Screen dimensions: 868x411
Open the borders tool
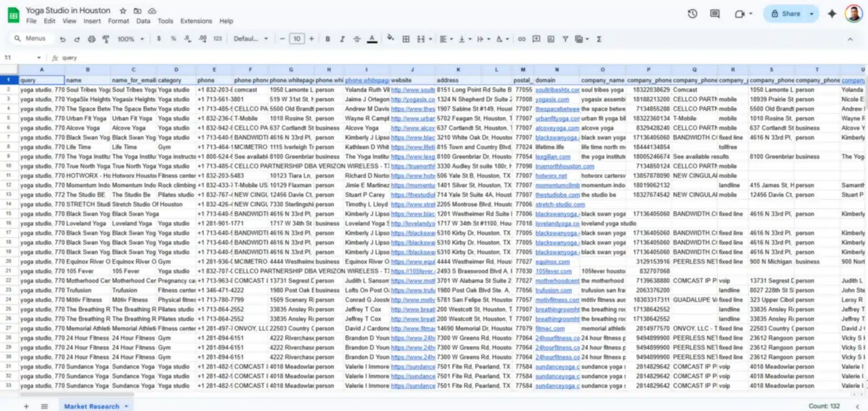point(406,39)
